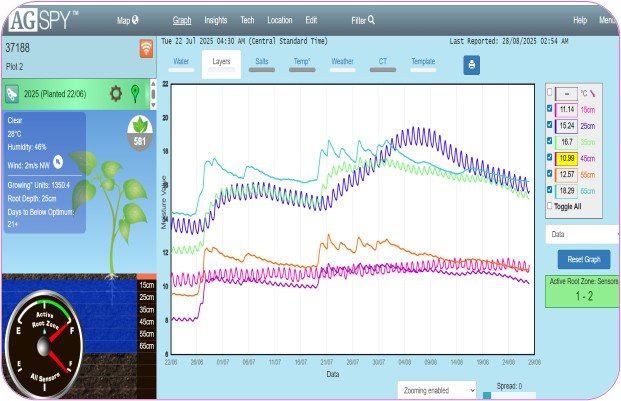Click the print graph icon
Viewport: 621px width, 401px height.
tap(472, 65)
